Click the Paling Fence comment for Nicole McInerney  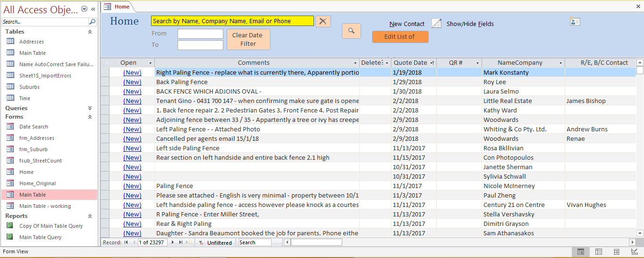pyautogui.click(x=257, y=186)
